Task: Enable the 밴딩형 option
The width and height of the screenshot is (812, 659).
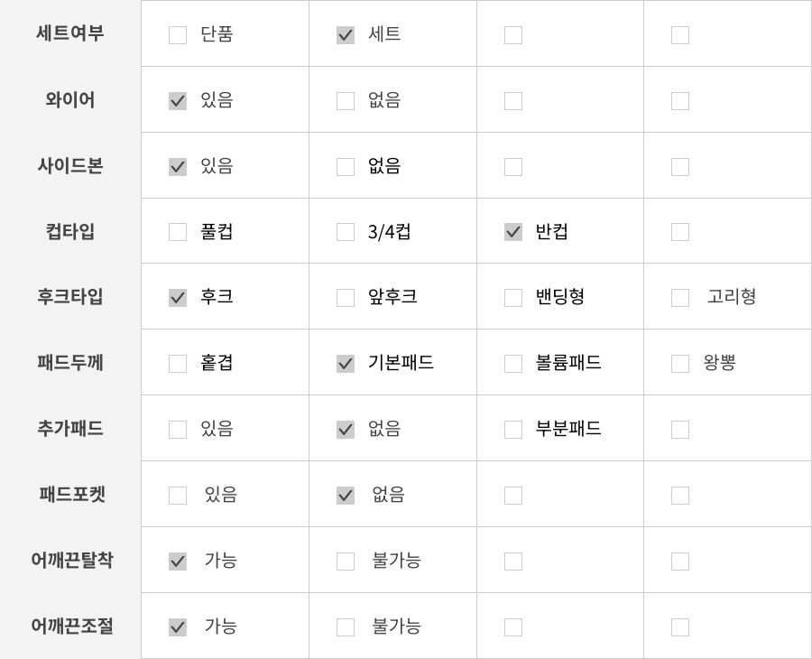Action: 513,298
